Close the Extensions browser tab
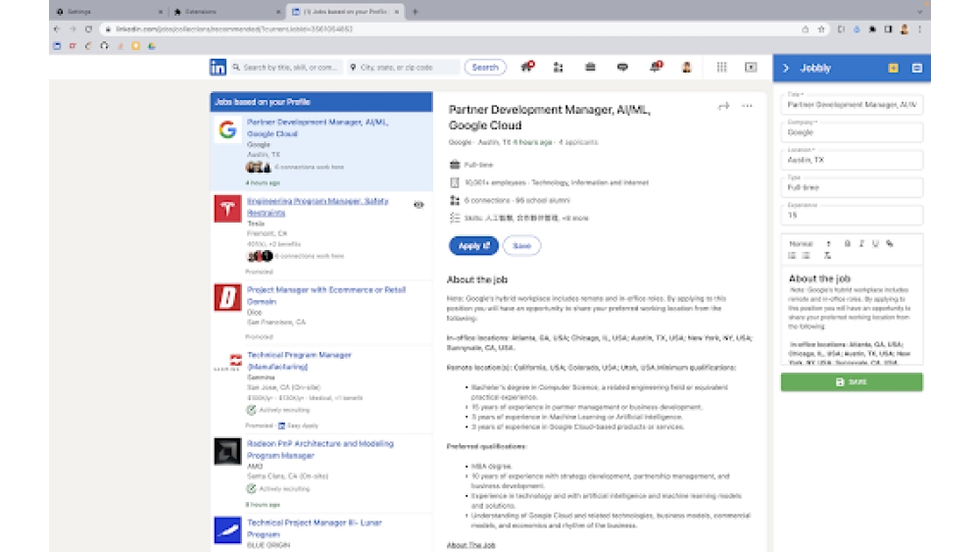Screen dimensions: 980x552 click(278, 11)
